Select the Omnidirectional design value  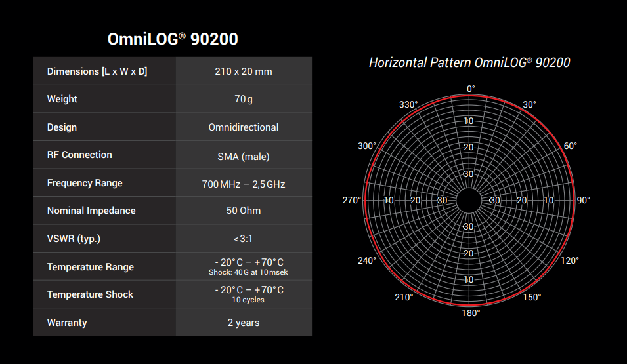[x=244, y=127]
